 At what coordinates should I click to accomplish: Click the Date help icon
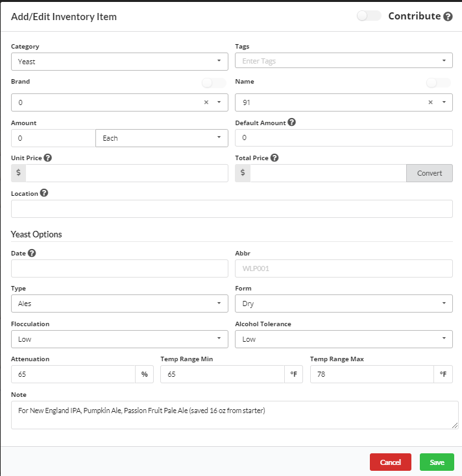[32, 253]
